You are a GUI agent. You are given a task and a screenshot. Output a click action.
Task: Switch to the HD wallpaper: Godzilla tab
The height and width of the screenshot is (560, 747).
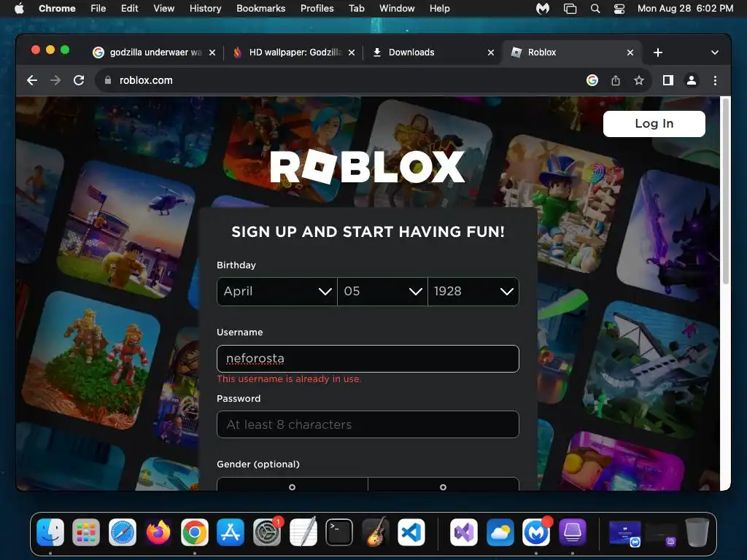coord(295,52)
